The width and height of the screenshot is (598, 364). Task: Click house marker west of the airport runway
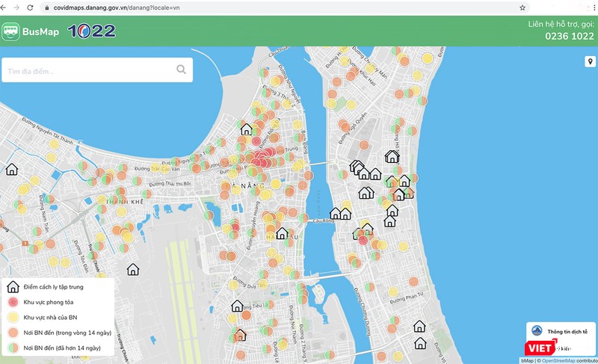pyautogui.click(x=133, y=269)
